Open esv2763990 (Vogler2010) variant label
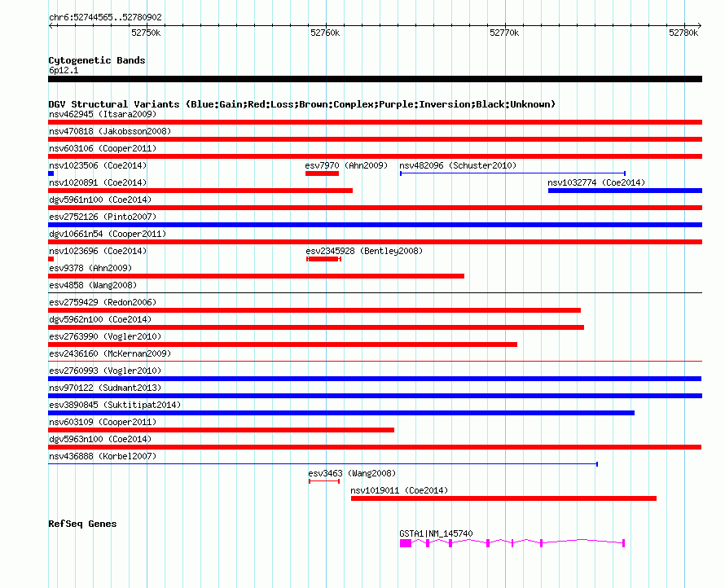 pyautogui.click(x=105, y=336)
